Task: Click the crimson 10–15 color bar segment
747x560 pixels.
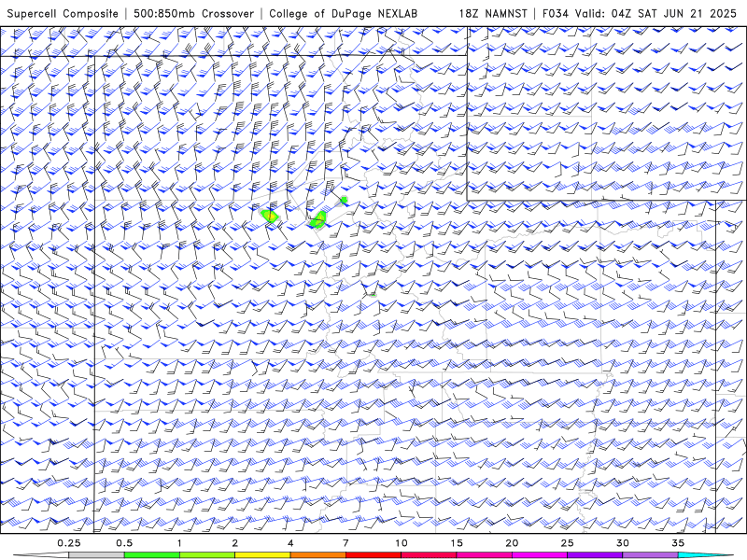Action: (x=429, y=555)
